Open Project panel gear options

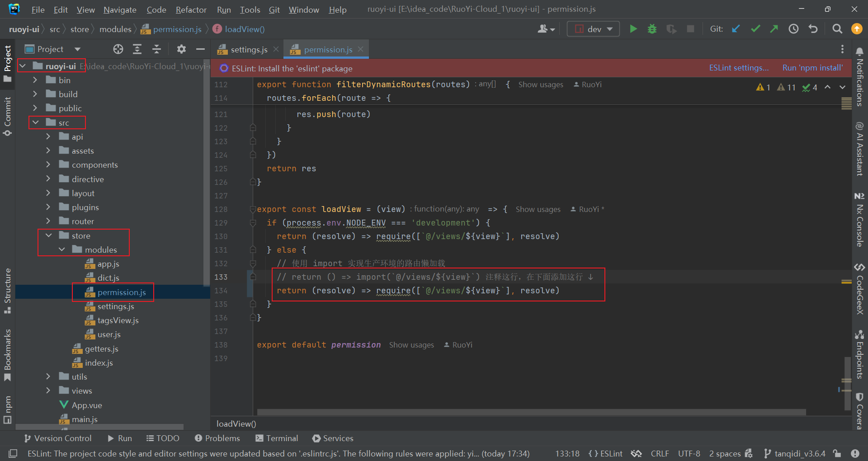click(181, 49)
